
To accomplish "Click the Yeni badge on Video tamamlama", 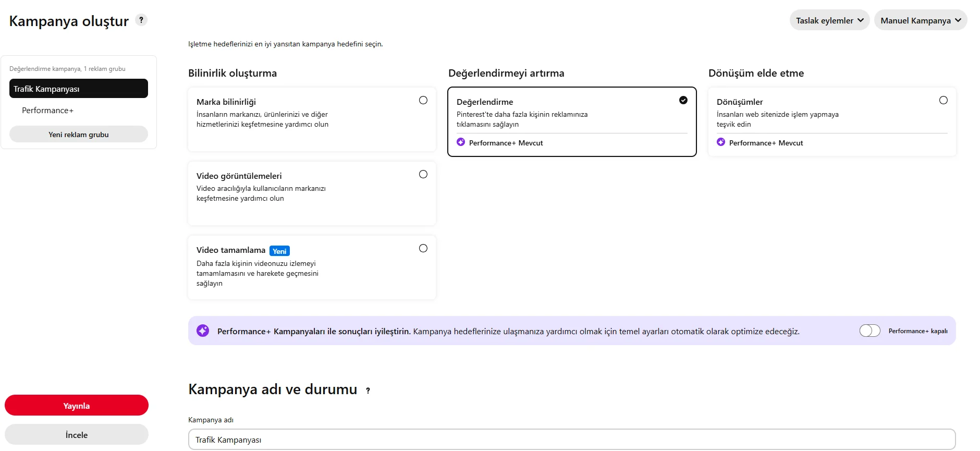I will tap(279, 251).
